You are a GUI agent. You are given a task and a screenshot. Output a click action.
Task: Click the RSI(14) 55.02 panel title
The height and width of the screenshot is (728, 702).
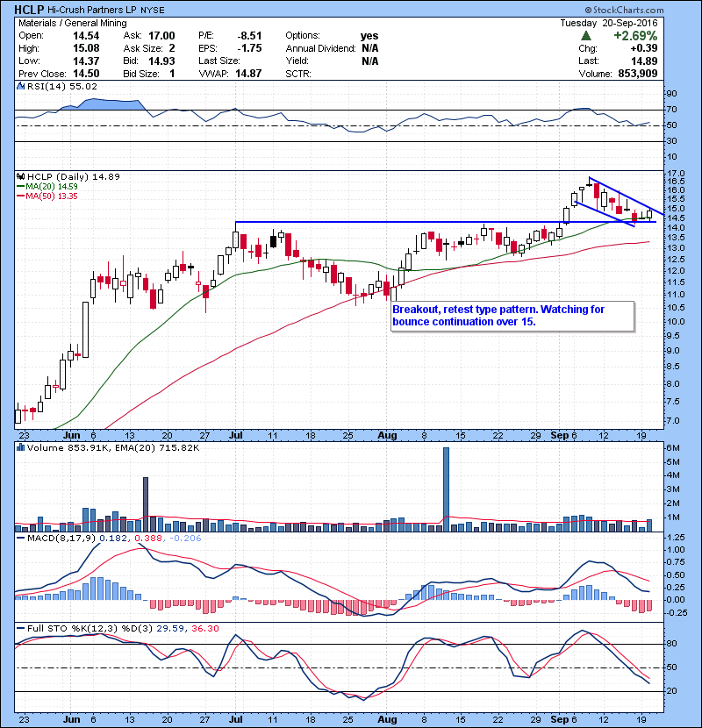tap(61, 86)
